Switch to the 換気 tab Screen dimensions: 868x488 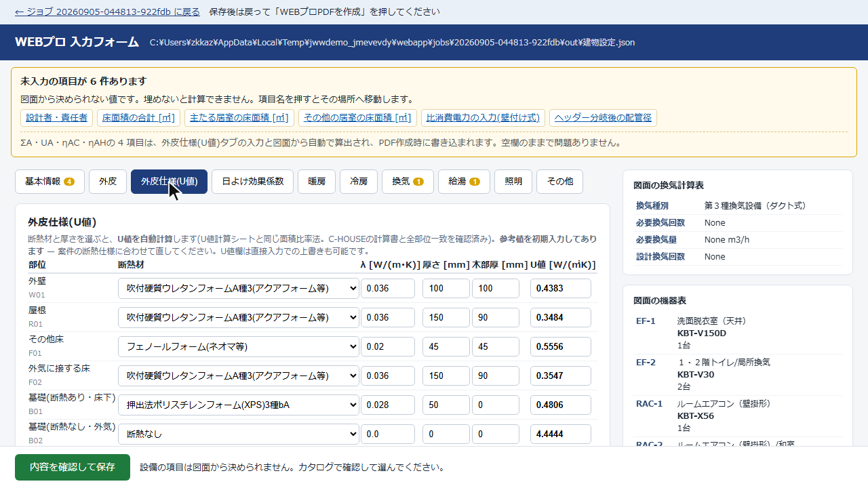(x=408, y=182)
